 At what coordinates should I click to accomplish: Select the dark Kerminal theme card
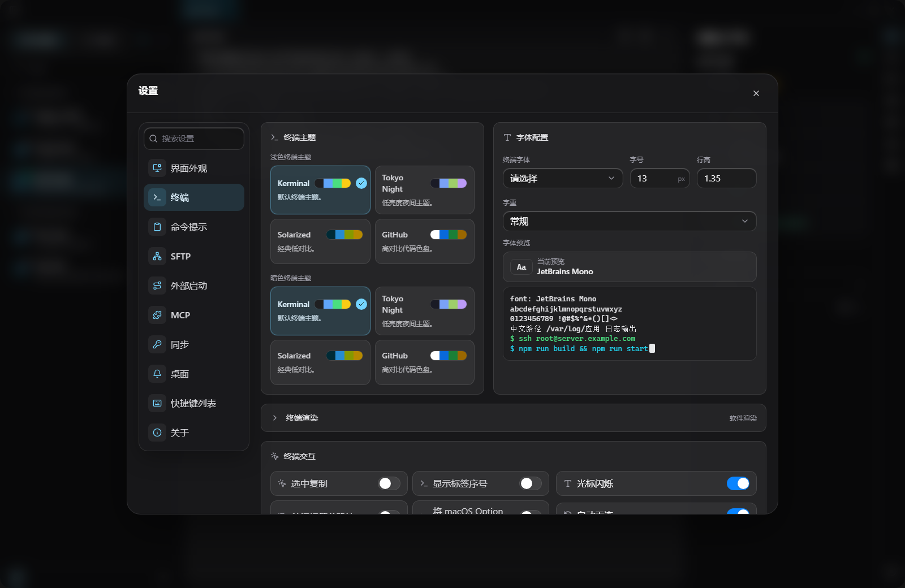(x=320, y=311)
